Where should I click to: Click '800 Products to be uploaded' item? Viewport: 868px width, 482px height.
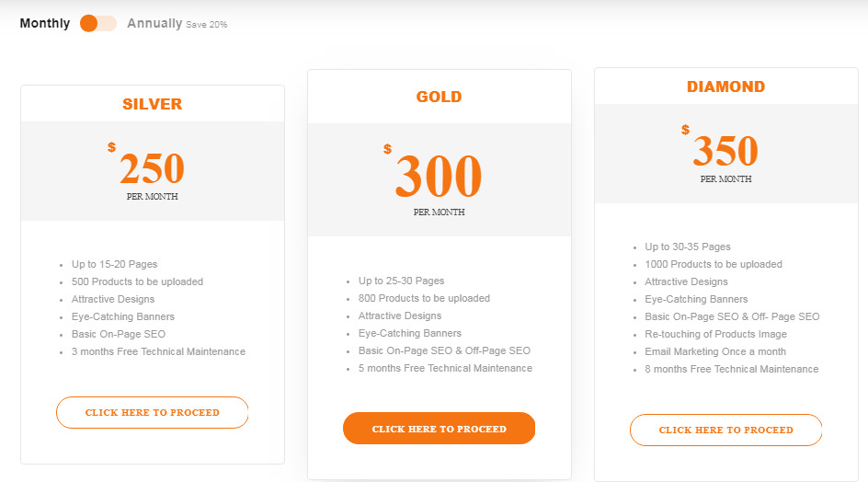[424, 298]
